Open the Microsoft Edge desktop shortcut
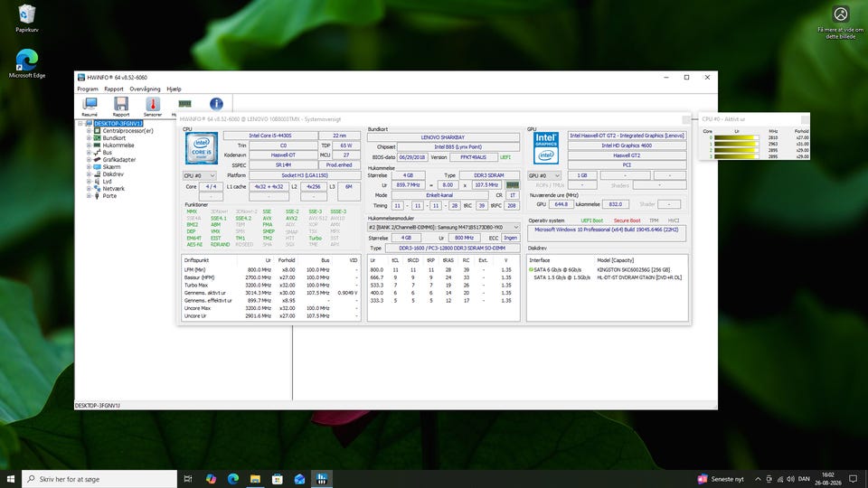Viewport: 868px width, 488px height. coord(26,63)
